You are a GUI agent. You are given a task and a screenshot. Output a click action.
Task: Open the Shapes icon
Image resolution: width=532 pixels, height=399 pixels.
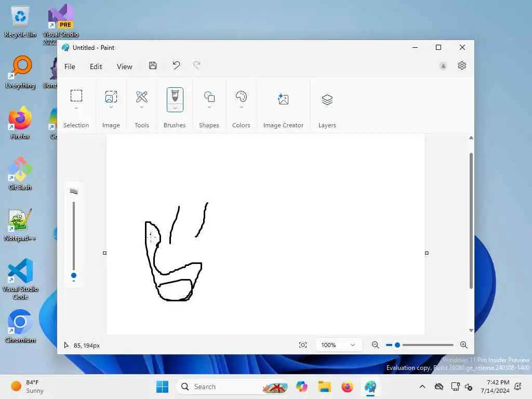point(209,97)
